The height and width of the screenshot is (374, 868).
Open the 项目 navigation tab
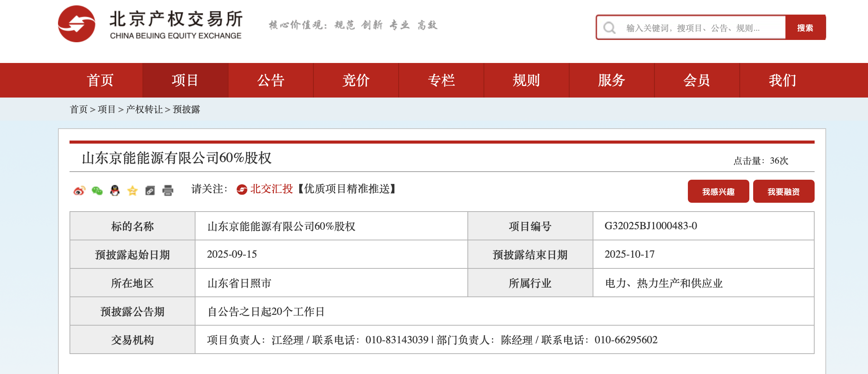pyautogui.click(x=186, y=80)
